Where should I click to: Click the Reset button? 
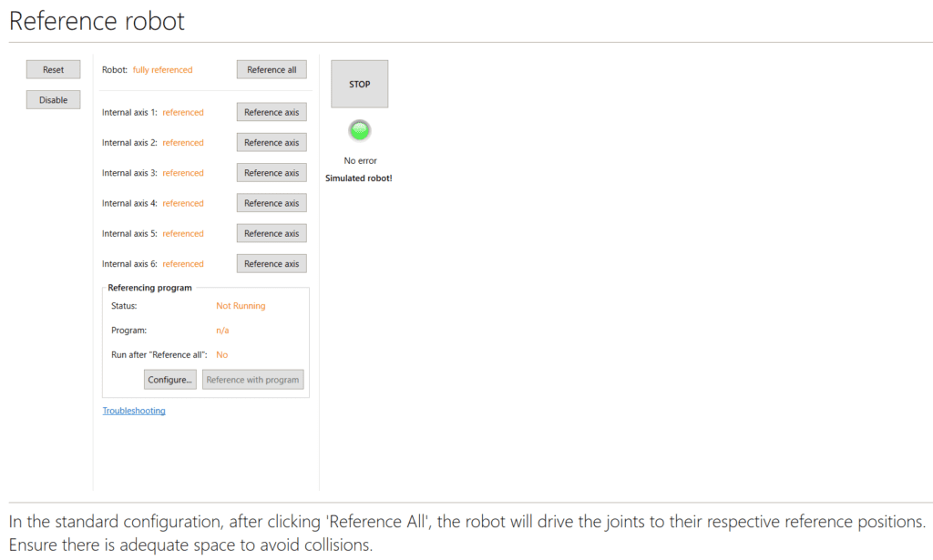tap(53, 70)
